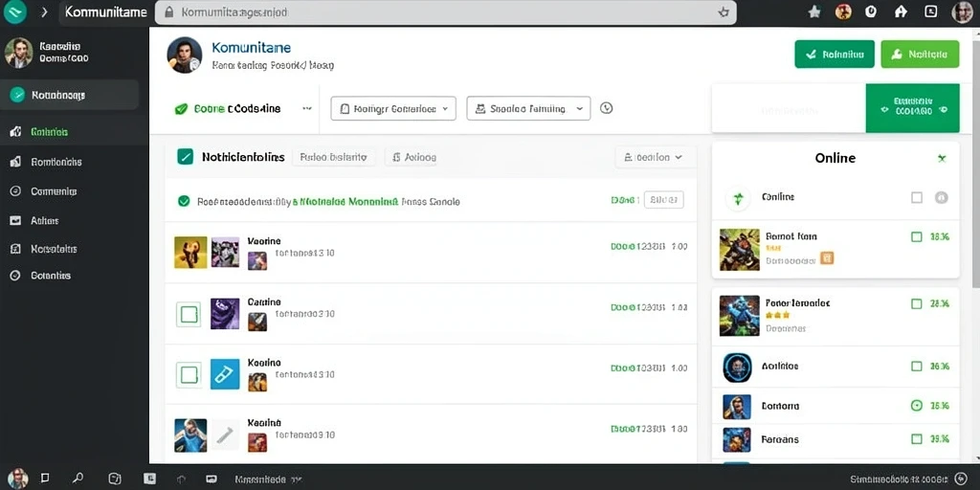Tick the checkbox next to the 38% value
The height and width of the screenshot is (490, 980).
(916, 237)
